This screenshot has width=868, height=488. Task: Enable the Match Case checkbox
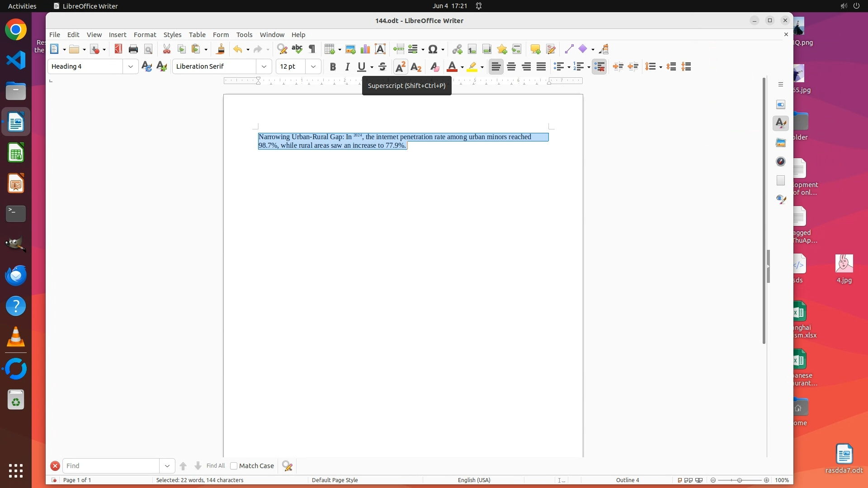pyautogui.click(x=234, y=466)
